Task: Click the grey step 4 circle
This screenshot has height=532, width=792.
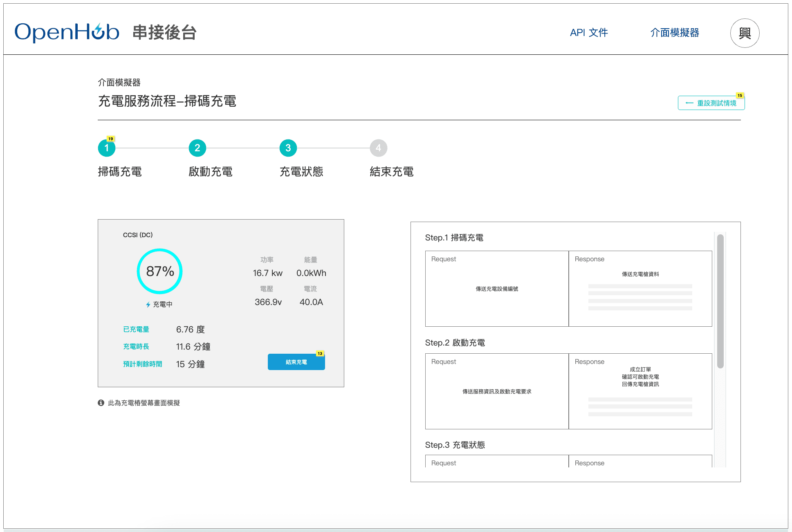Action: coord(378,148)
